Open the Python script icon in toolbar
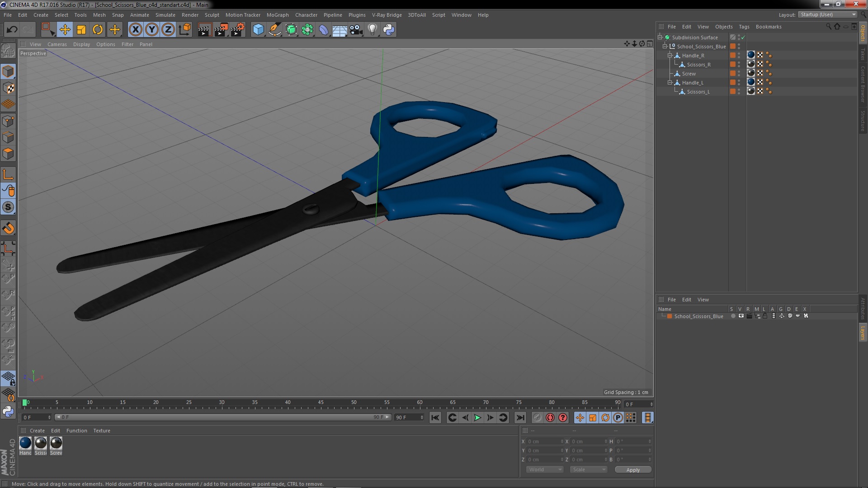The width and height of the screenshot is (868, 488). point(389,30)
